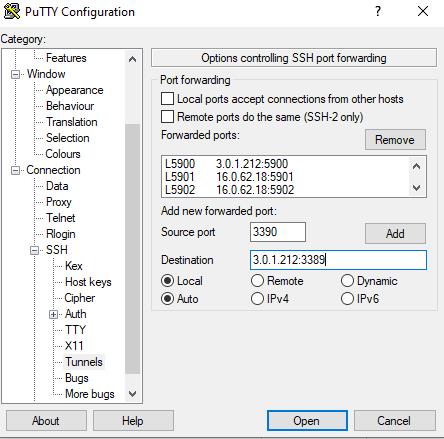The height and width of the screenshot is (439, 444).
Task: Open the Telnet category
Action: coord(61,218)
